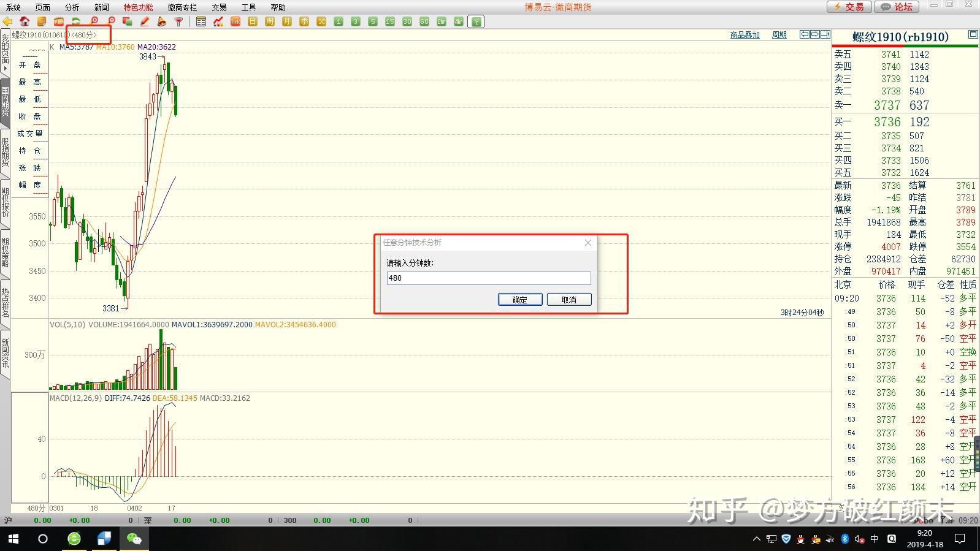Click the 确定 button in dialog
The width and height of the screenshot is (980, 551).
coord(519,300)
